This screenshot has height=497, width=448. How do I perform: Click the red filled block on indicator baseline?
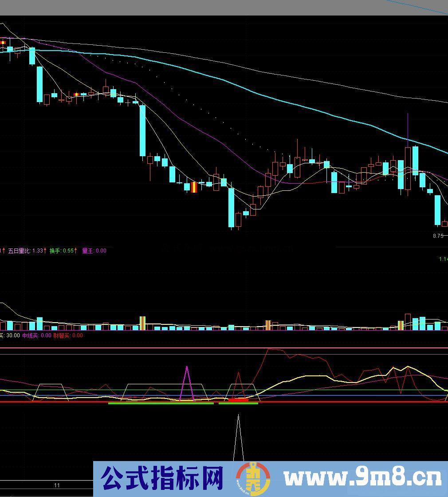tap(238, 400)
